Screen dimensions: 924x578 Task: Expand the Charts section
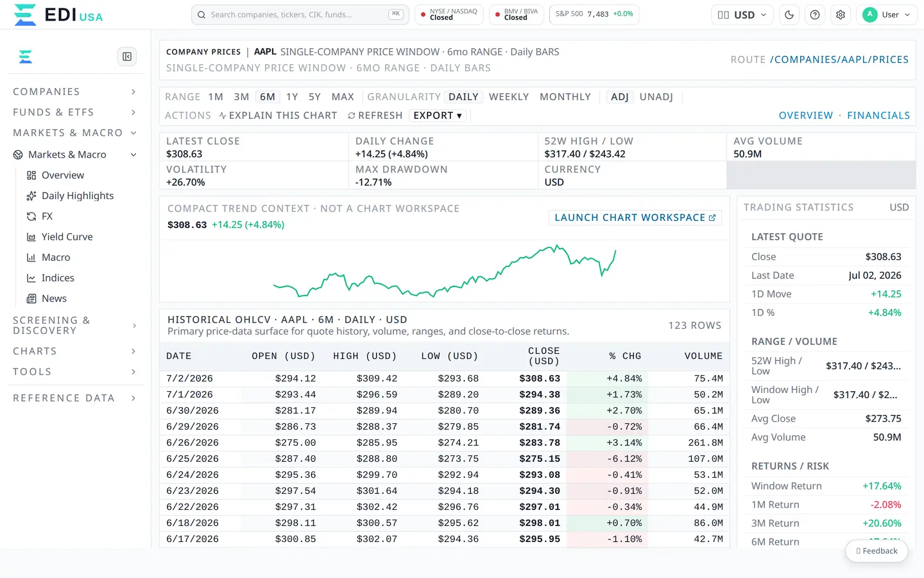click(74, 351)
